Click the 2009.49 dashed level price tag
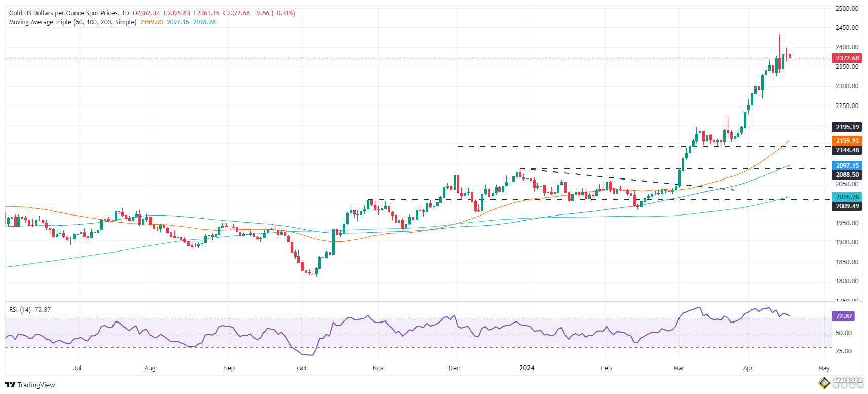The image size is (868, 394). 847,206
